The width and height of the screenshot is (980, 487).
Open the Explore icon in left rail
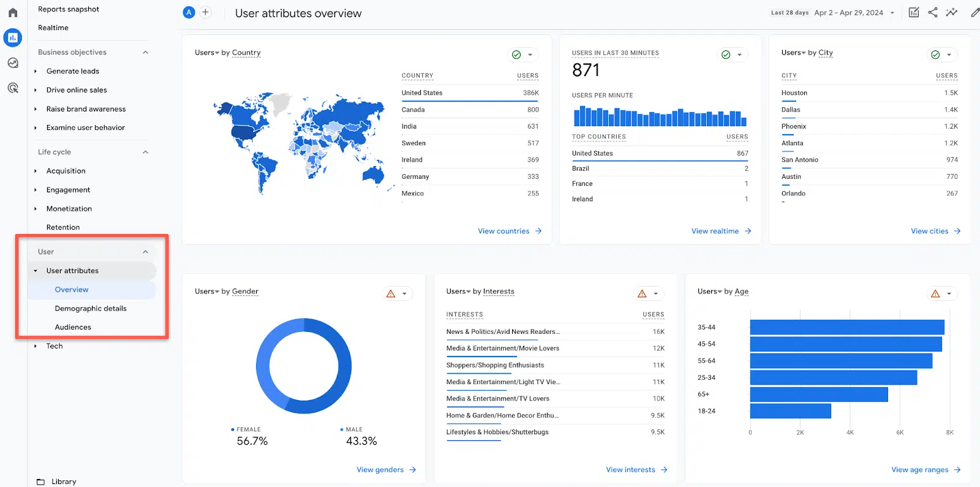(x=13, y=62)
